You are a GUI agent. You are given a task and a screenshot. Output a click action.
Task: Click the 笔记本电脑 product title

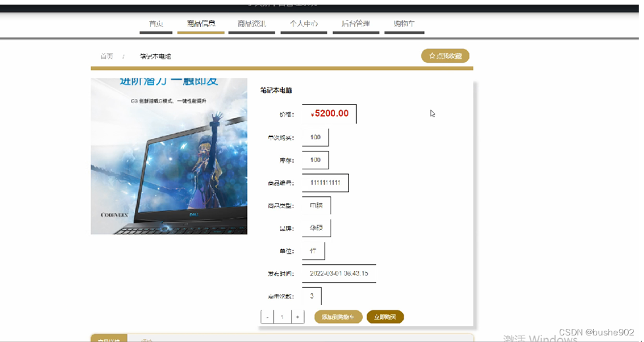click(276, 90)
